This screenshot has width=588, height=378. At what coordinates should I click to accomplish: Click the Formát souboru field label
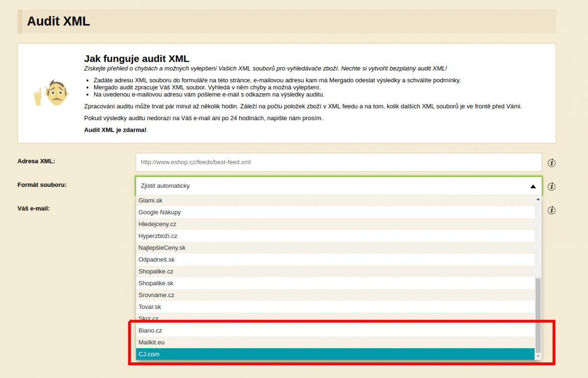pos(42,184)
